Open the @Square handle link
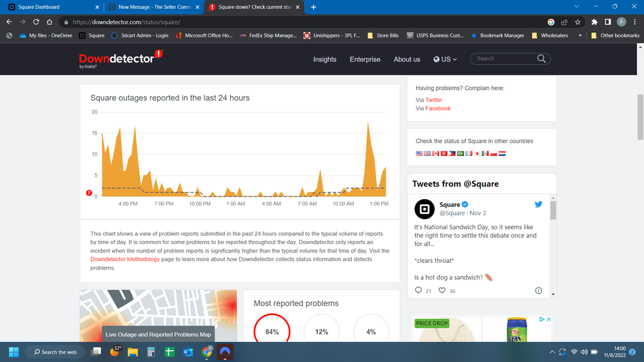 452,213
